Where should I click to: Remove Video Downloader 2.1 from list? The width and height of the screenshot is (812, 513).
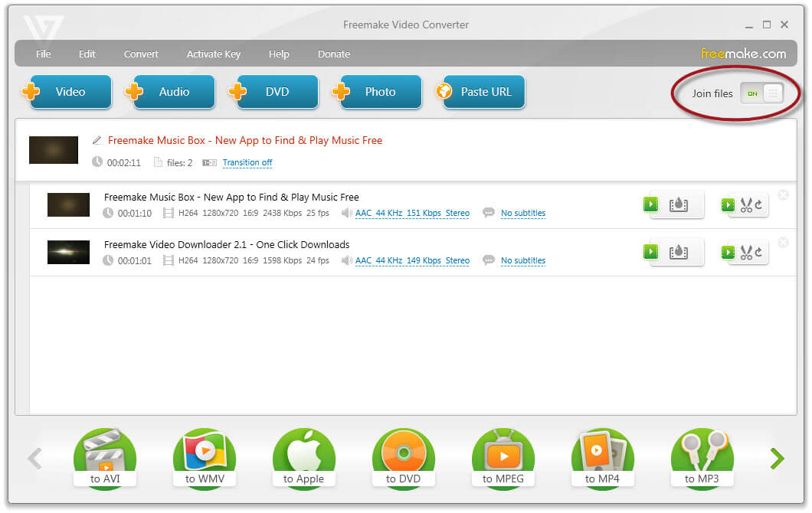(783, 242)
